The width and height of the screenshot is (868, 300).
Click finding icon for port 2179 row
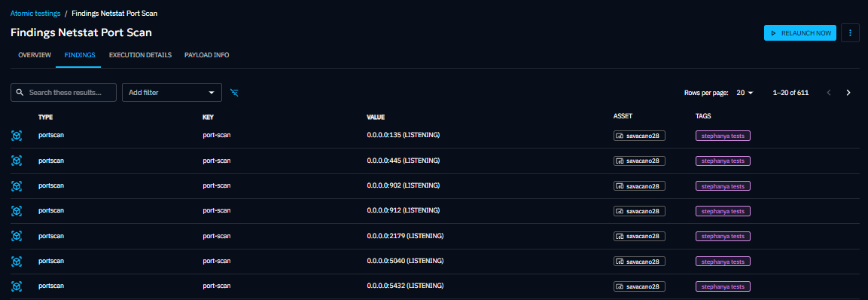(17, 236)
